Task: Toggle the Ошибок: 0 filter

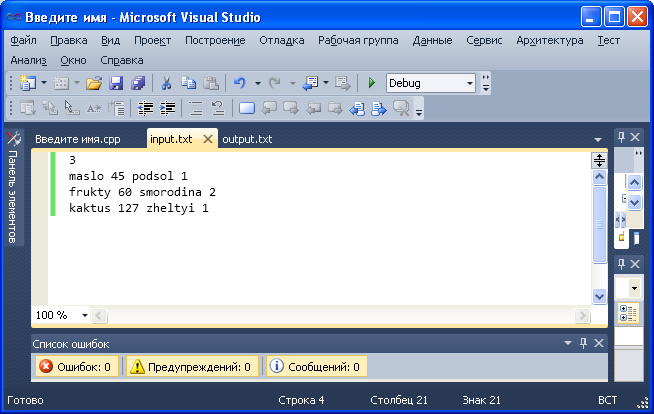Action: click(77, 366)
